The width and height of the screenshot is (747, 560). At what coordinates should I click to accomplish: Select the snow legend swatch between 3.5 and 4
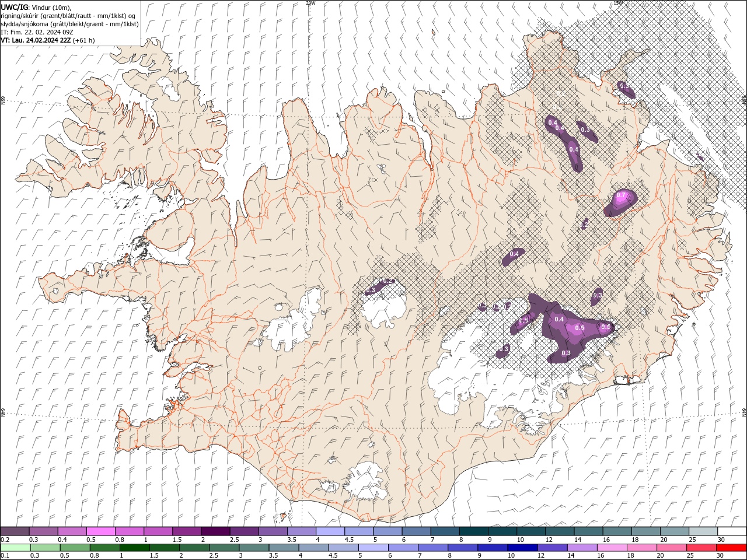[x=302, y=531]
